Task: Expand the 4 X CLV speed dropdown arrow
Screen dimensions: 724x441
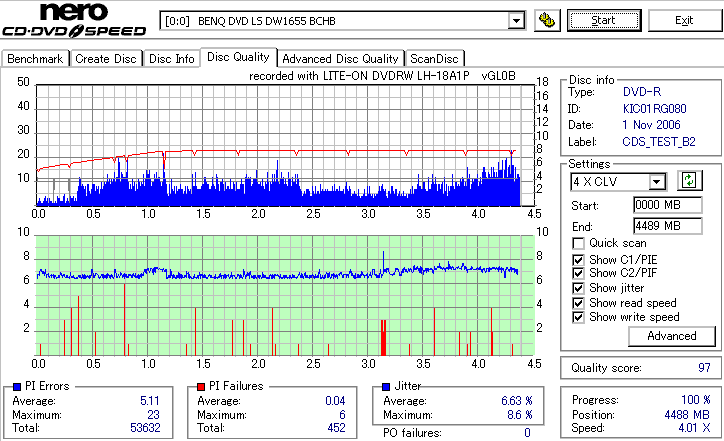Action: pyautogui.click(x=657, y=181)
